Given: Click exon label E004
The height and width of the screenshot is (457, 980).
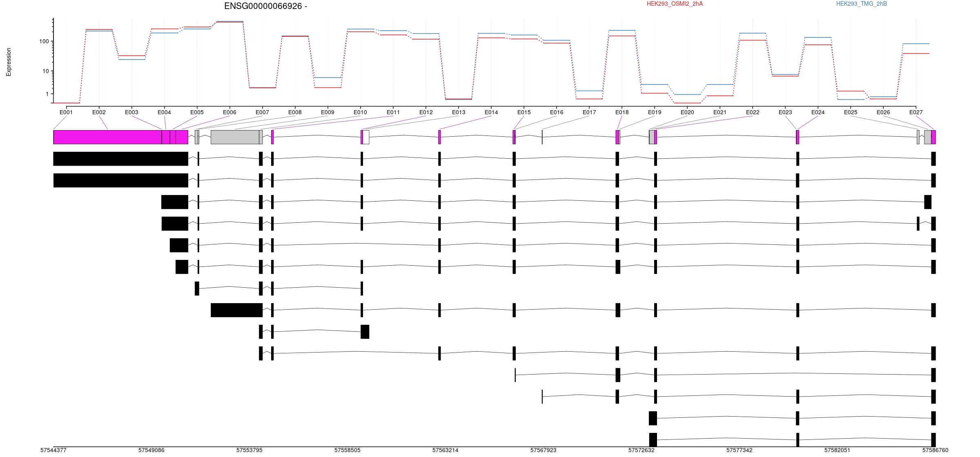Looking at the screenshot, I should [164, 112].
